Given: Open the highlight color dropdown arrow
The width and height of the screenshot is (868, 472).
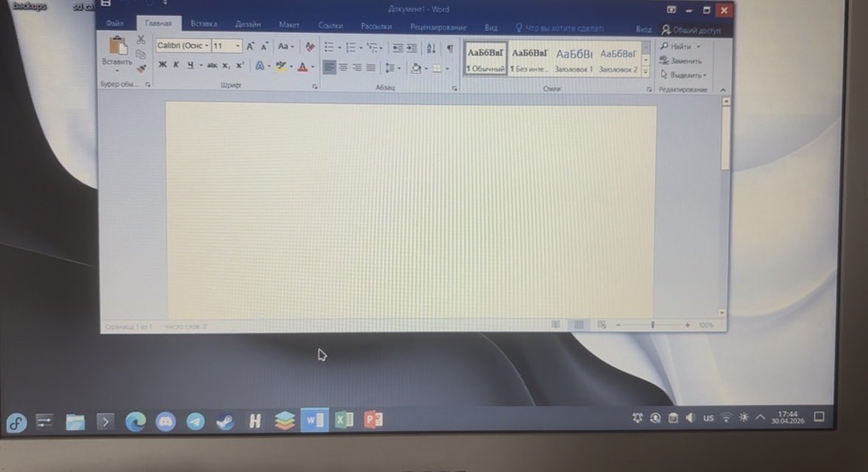Looking at the screenshot, I should point(292,67).
